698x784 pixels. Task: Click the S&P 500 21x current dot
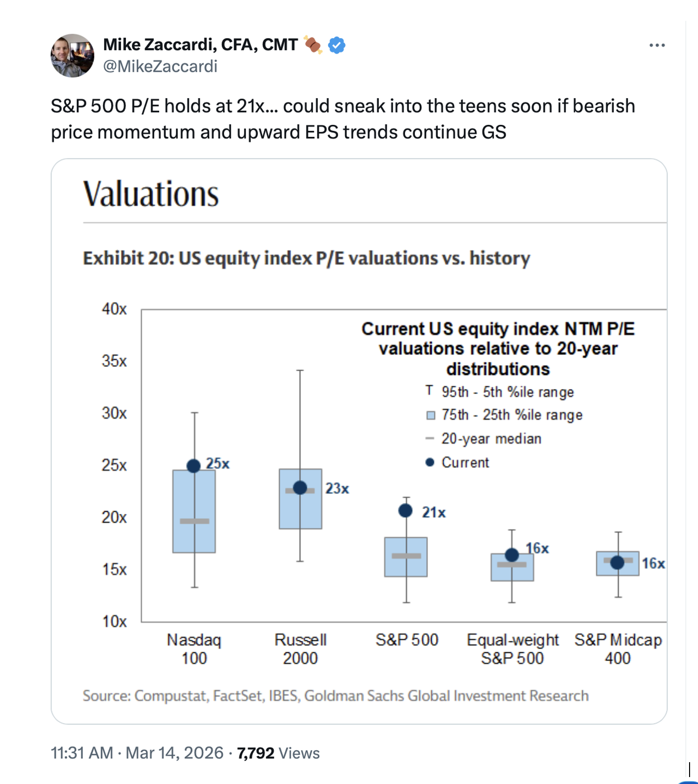(406, 510)
